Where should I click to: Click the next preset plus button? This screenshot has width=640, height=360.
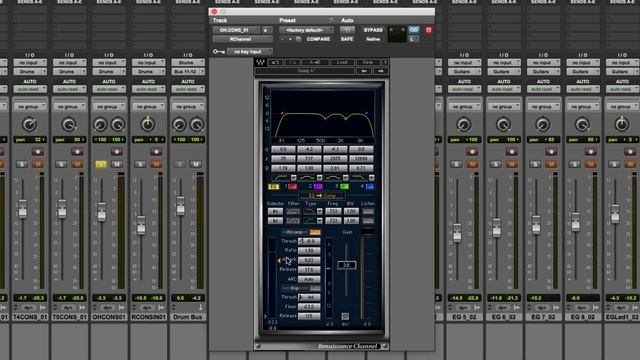coord(290,39)
